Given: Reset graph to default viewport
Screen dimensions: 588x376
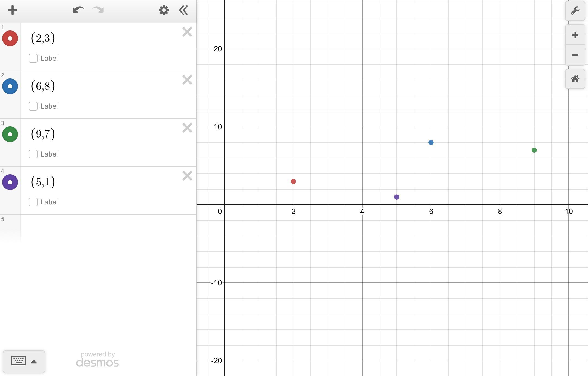Looking at the screenshot, I should coord(575,79).
